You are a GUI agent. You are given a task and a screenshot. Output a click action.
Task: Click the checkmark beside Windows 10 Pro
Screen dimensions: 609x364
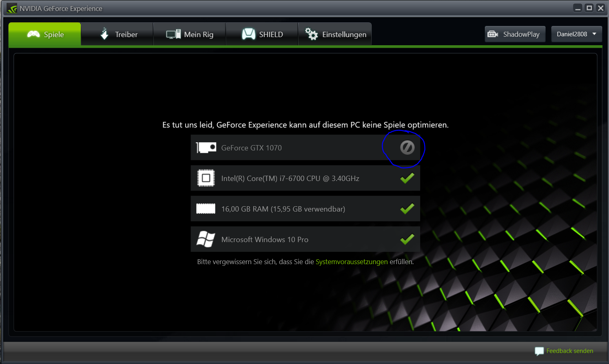pyautogui.click(x=407, y=239)
